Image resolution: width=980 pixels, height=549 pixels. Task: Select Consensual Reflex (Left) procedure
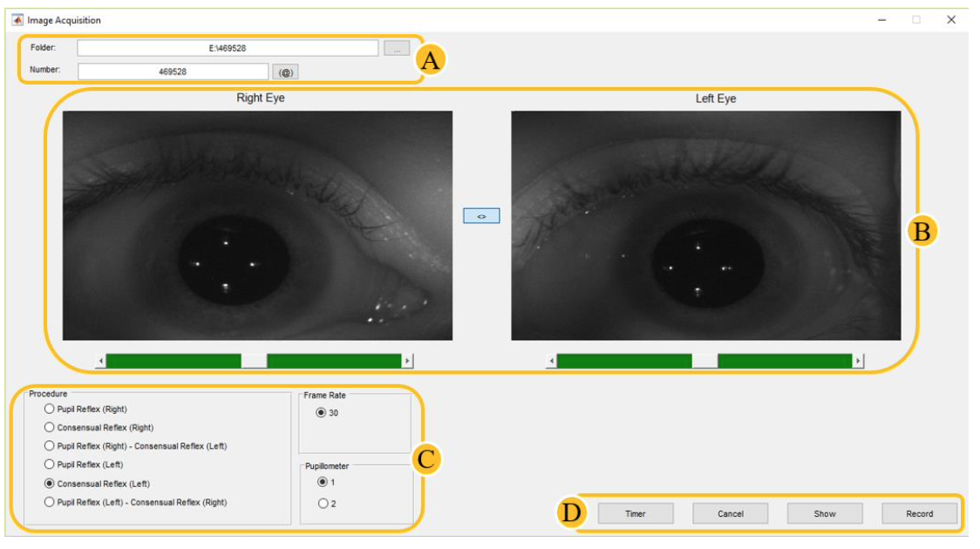click(50, 484)
